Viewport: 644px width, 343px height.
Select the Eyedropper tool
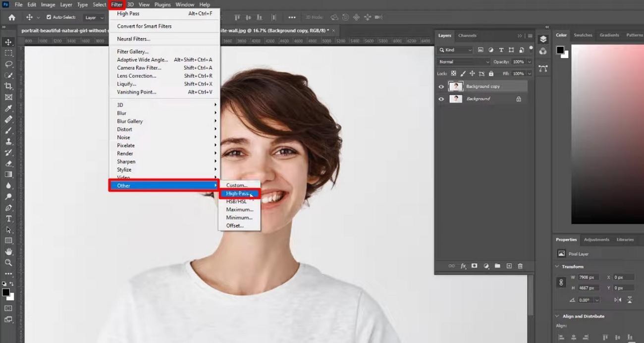(8, 108)
